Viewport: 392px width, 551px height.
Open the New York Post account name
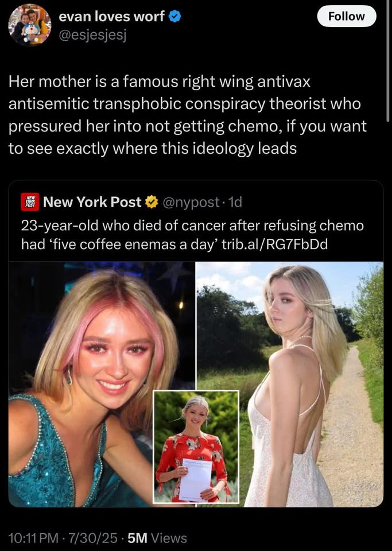pyautogui.click(x=92, y=201)
